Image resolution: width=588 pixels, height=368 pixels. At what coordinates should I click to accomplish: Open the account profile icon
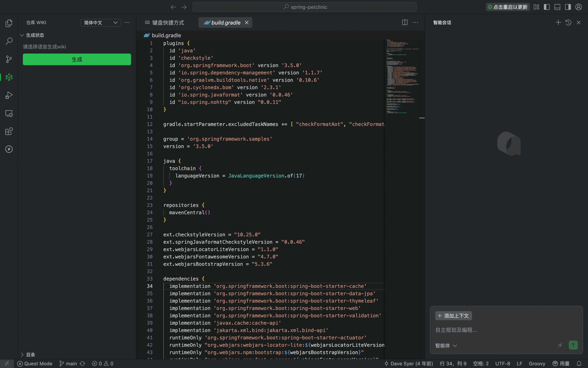coord(579,7)
